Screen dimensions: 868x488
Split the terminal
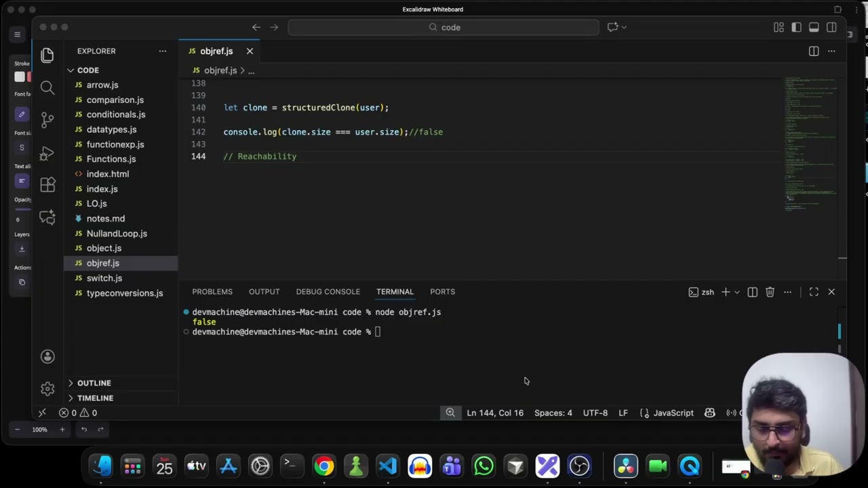point(753,292)
